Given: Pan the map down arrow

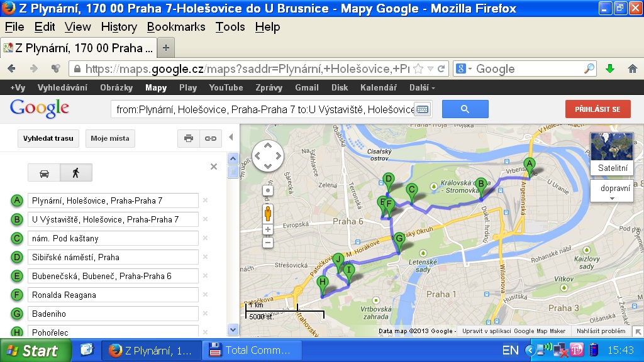Looking at the screenshot, I should (268, 166).
